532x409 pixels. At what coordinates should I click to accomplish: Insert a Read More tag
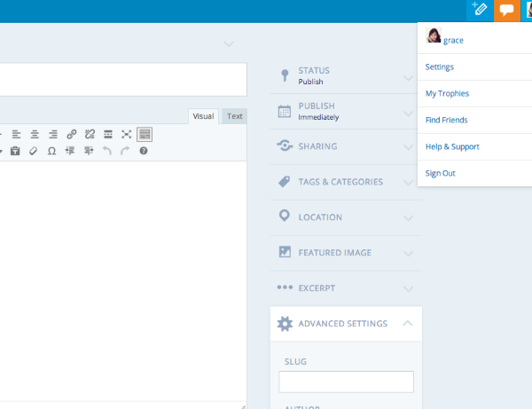(108, 134)
